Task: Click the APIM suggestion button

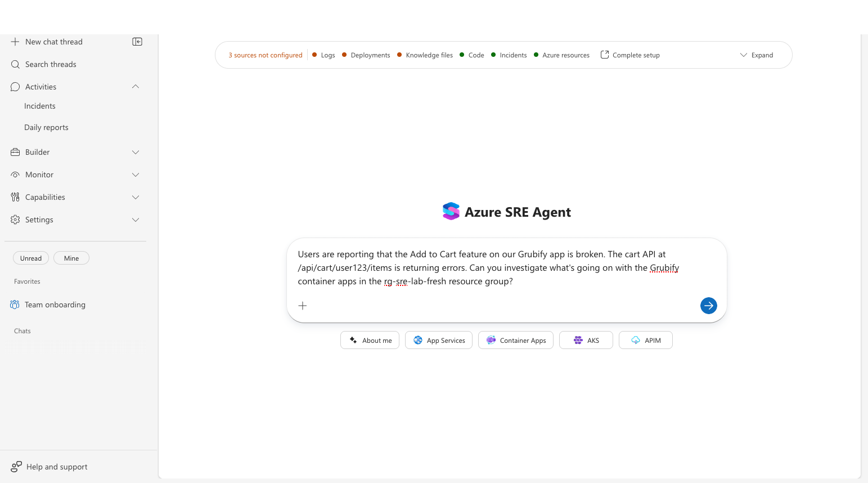Action: pos(646,340)
